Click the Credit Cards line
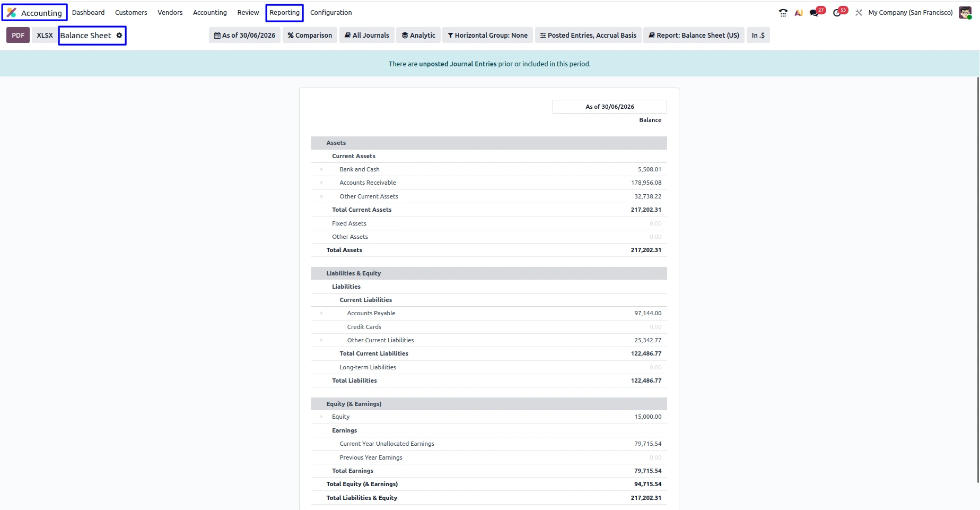Screen dimensions: 980x510 click(x=489, y=327)
